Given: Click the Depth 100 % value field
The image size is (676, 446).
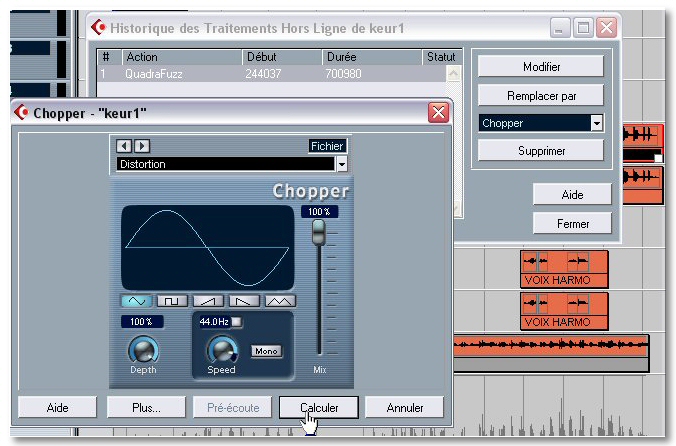Looking at the screenshot, I should [142, 321].
